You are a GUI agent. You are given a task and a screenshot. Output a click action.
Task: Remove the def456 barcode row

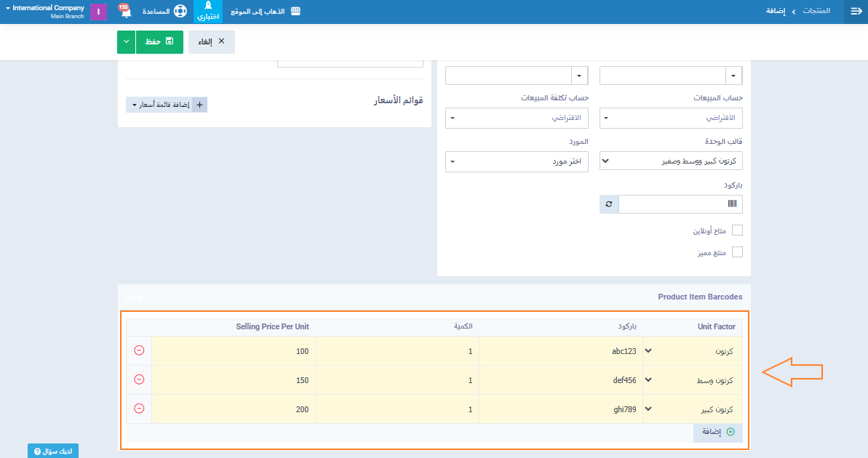[x=139, y=379]
